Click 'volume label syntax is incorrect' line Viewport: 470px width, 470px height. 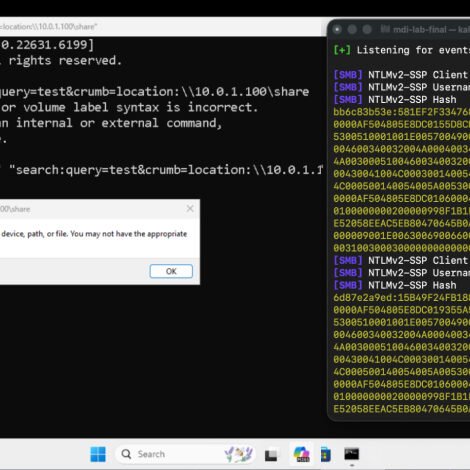click(x=129, y=108)
